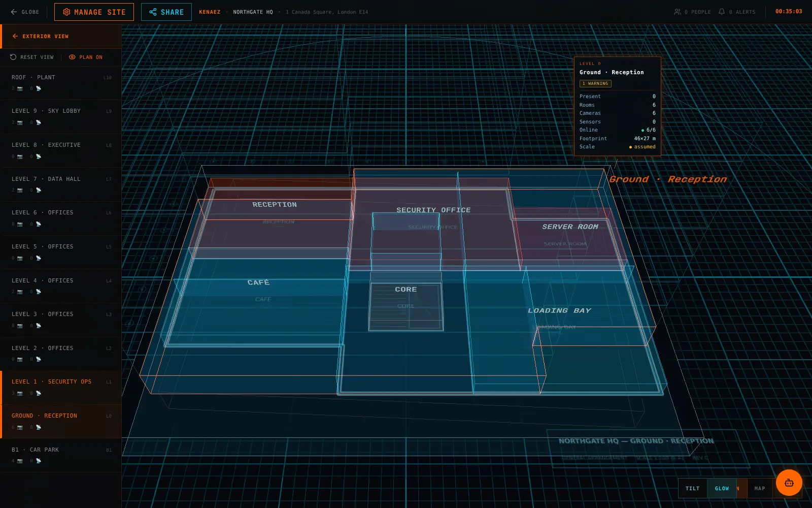Switch to the Map view tab

(759, 488)
